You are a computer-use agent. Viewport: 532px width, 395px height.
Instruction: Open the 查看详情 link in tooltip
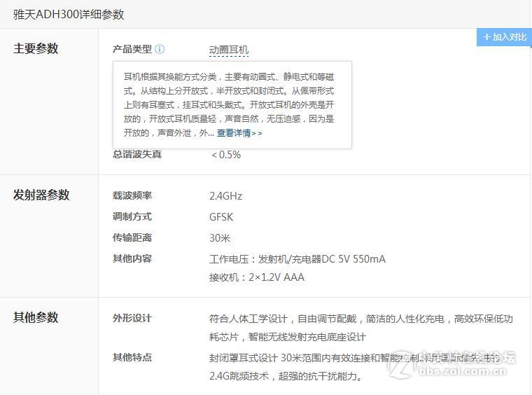239,133
